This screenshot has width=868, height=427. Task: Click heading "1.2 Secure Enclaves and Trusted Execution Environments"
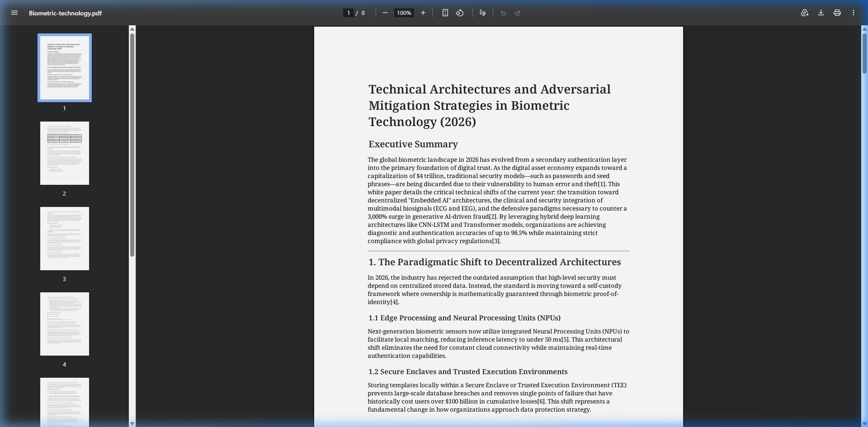468,372
